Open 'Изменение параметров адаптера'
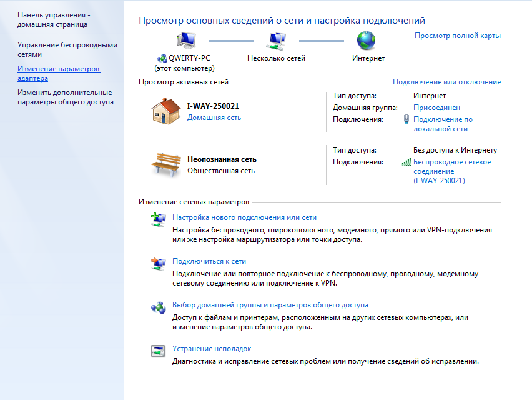The width and height of the screenshot is (532, 400). 59,73
